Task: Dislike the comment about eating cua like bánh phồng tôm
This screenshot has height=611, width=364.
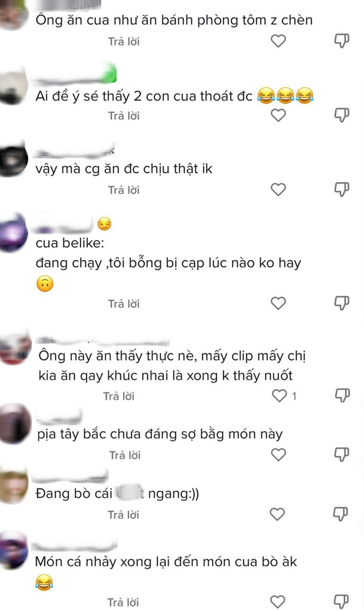Action: pyautogui.click(x=342, y=41)
